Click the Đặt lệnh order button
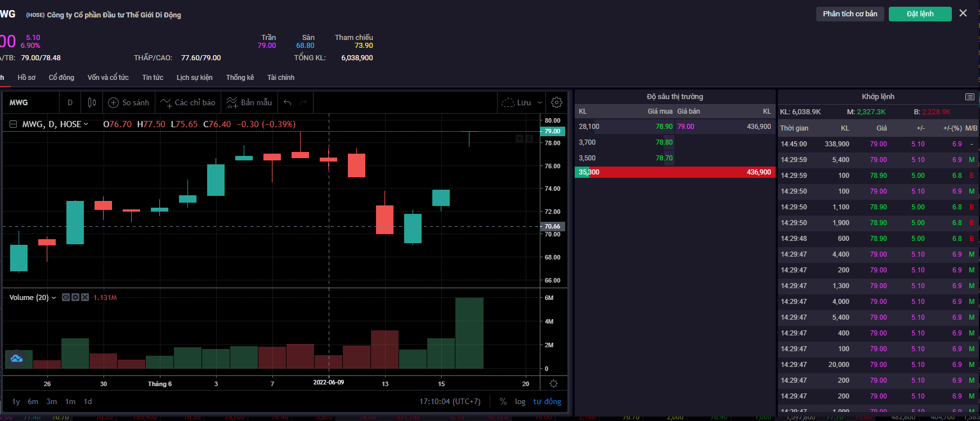The width and height of the screenshot is (980, 421). [x=920, y=14]
